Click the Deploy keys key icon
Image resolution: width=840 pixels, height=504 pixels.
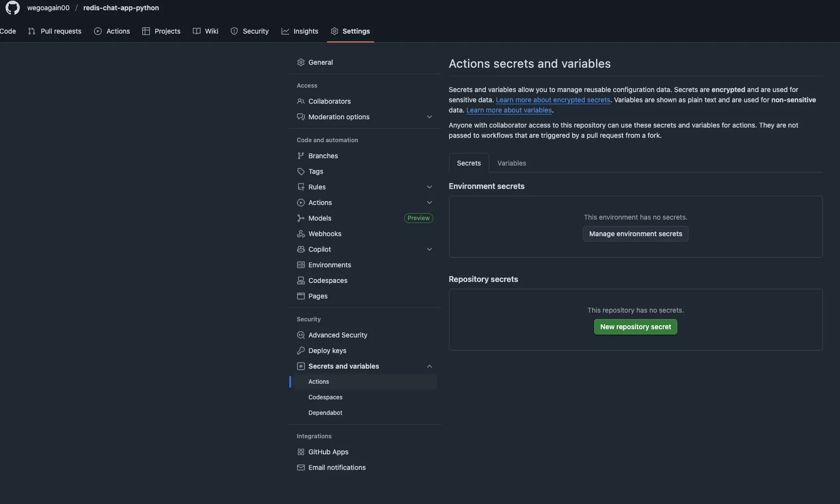point(301,351)
